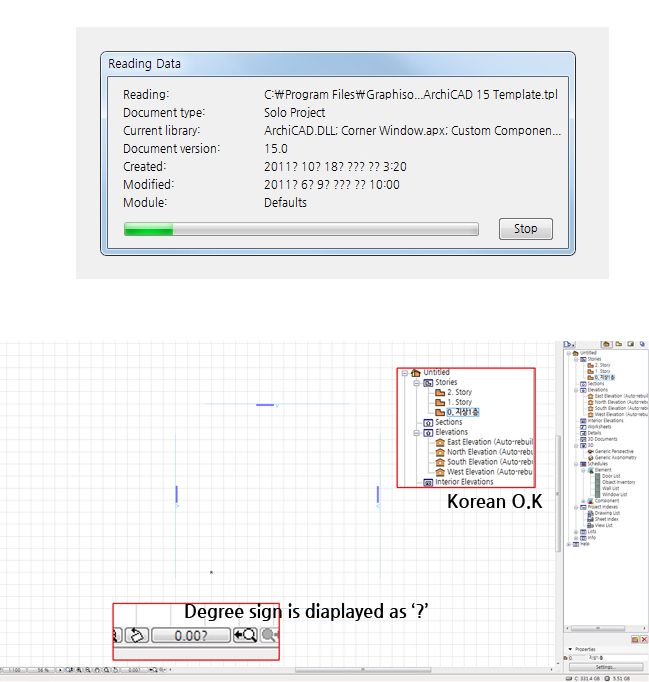The width and height of the screenshot is (649, 682).
Task: Click the folder icon beside the red X
Action: coord(635,639)
